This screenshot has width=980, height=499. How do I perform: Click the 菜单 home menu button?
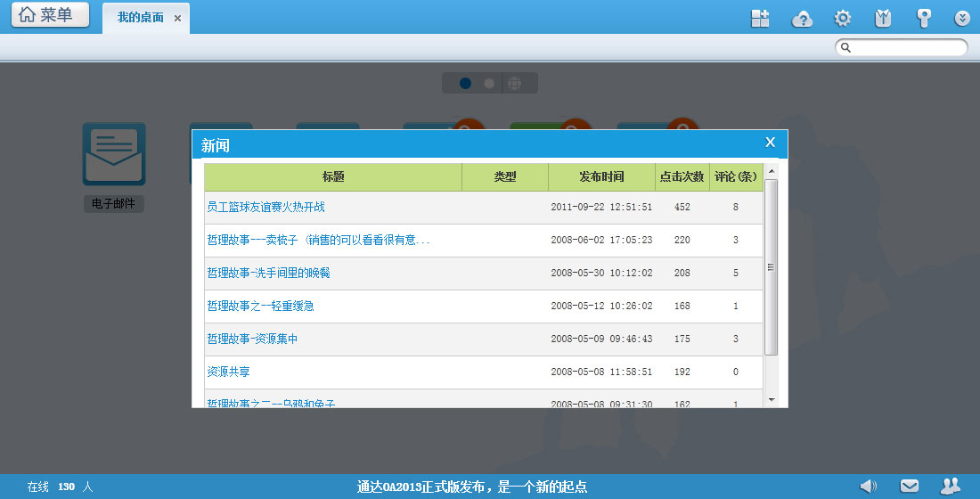coord(50,15)
